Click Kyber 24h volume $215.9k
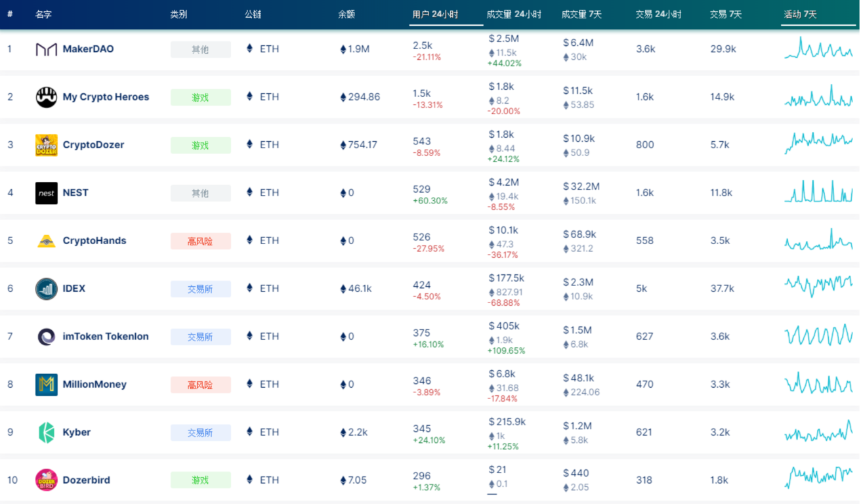The height and width of the screenshot is (504, 861). tap(507, 421)
